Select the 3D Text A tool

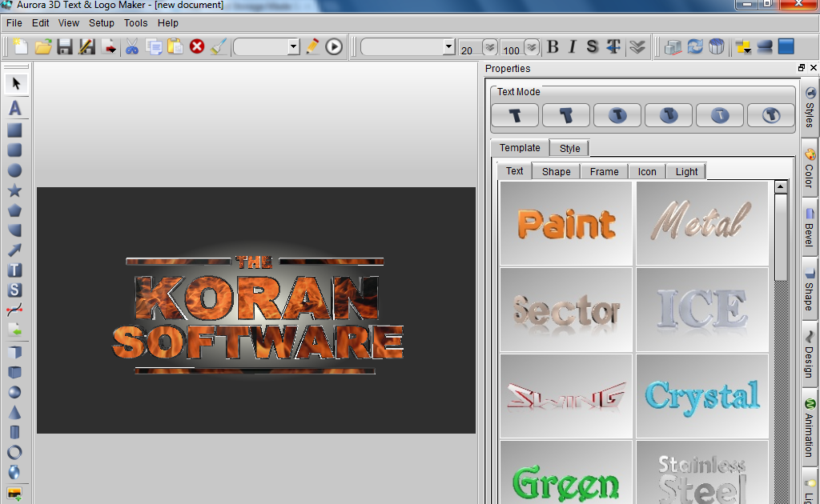[14, 108]
